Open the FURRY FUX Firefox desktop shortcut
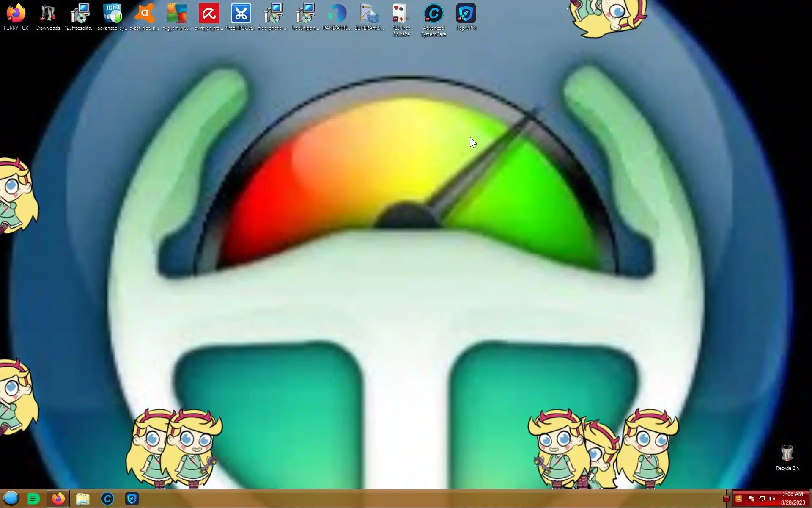The height and width of the screenshot is (508, 812). coord(16,14)
